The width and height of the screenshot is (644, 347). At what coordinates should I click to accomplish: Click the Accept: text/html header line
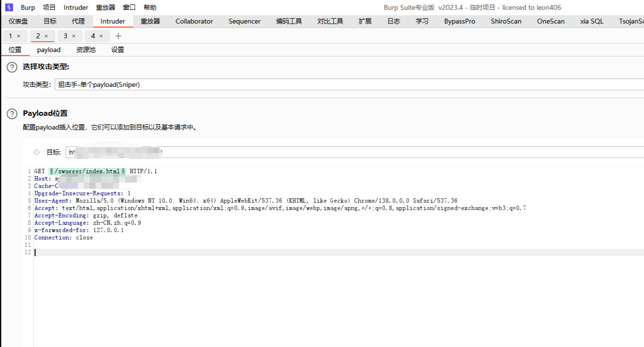(x=280, y=208)
